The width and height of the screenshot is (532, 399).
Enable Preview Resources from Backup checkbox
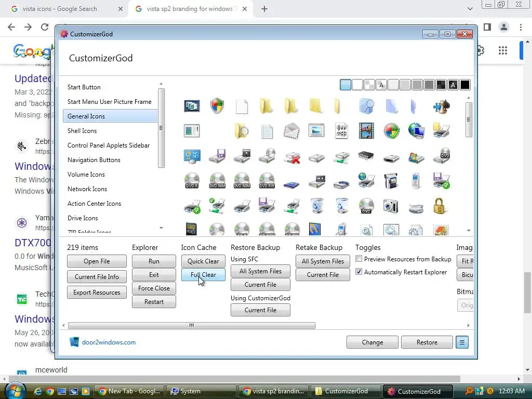pyautogui.click(x=358, y=259)
